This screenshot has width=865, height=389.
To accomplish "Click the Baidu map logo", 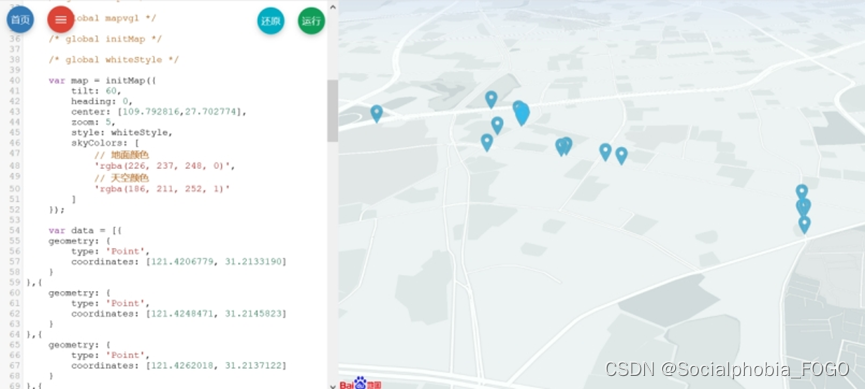I will [360, 383].
